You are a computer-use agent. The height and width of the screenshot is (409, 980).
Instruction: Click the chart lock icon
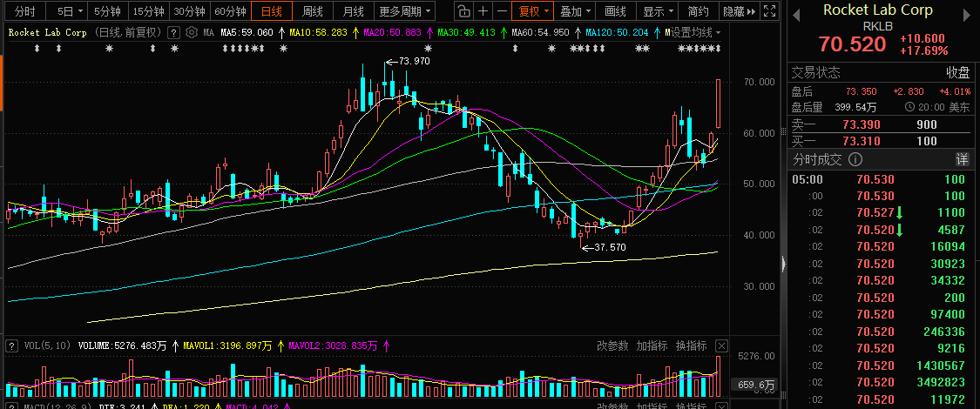(463, 11)
